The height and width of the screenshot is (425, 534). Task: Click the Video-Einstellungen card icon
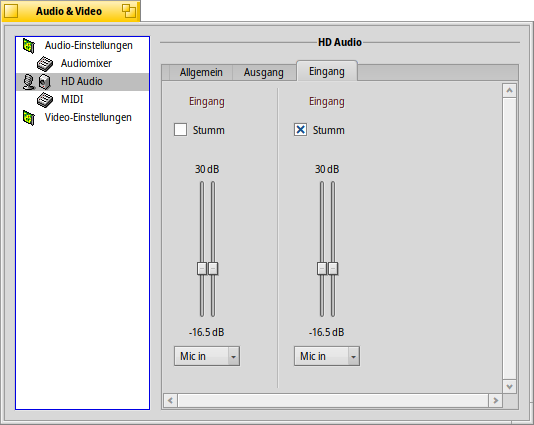(29, 118)
